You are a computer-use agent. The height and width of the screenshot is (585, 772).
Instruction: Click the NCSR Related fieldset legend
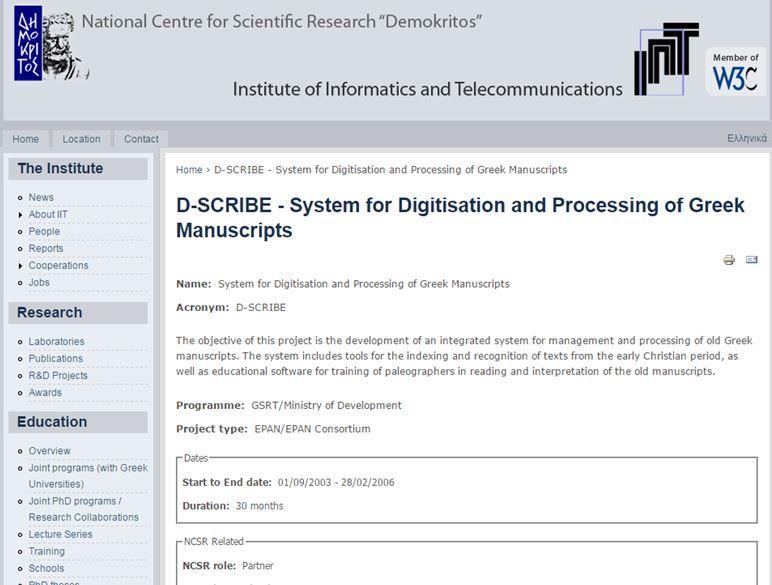pyautogui.click(x=214, y=541)
